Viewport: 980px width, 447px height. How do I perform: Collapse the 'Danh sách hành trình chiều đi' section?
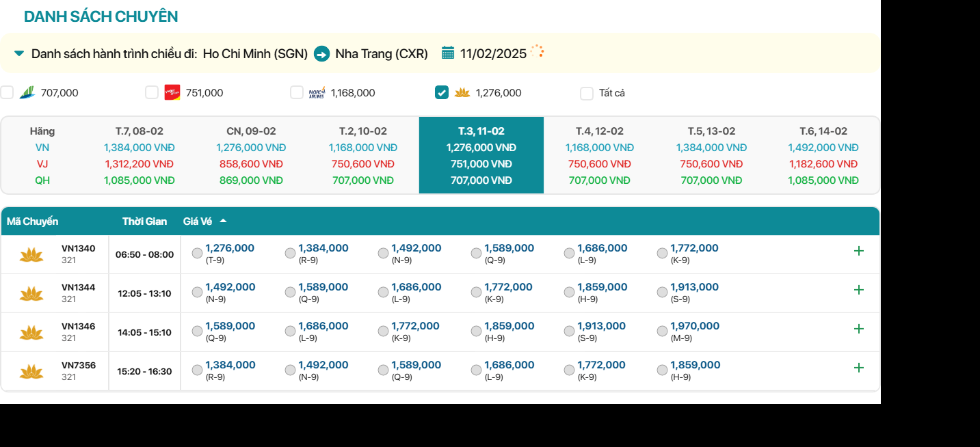tap(19, 53)
